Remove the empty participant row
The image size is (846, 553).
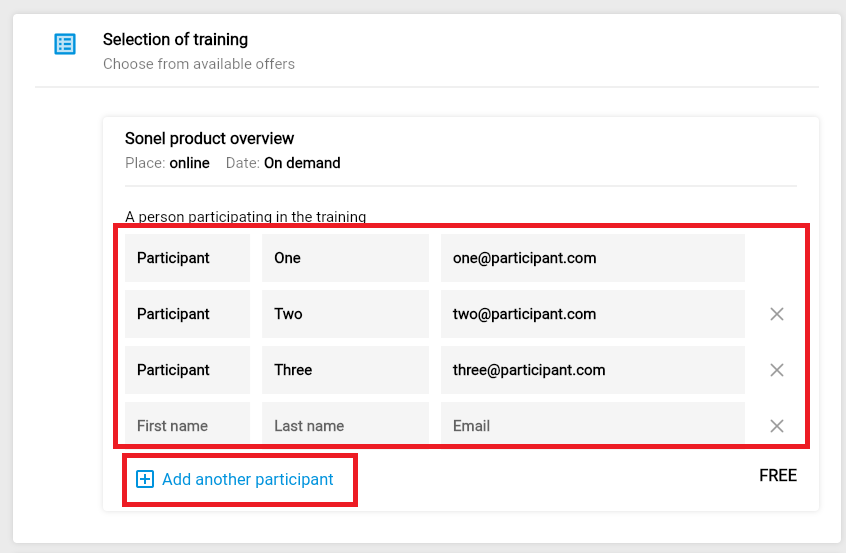[x=776, y=426]
